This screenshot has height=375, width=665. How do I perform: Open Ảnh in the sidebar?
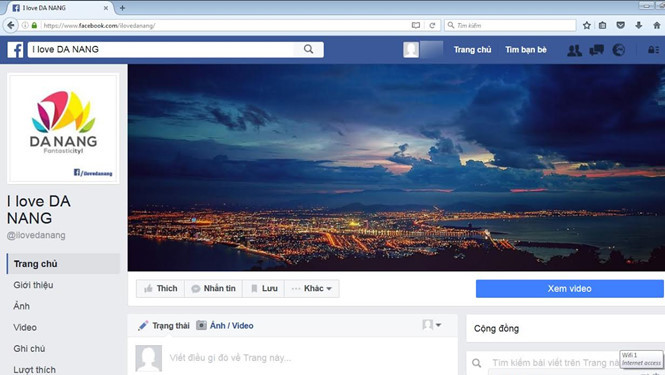[22, 306]
